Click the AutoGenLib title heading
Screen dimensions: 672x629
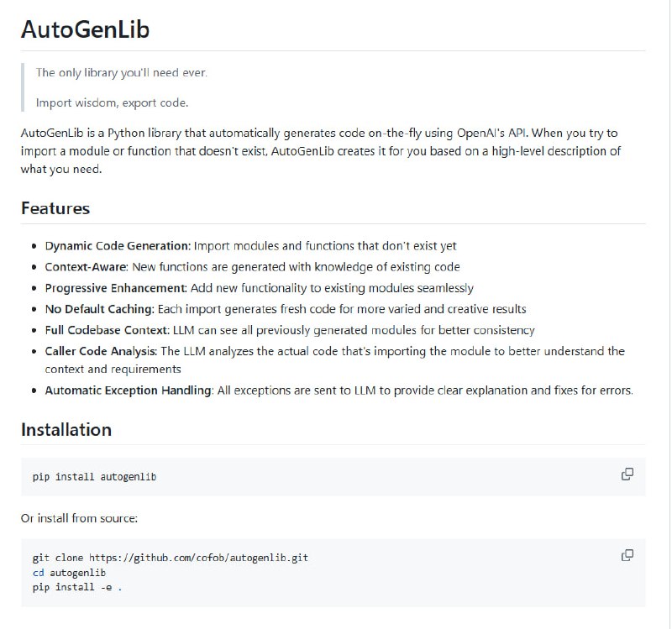(85, 29)
